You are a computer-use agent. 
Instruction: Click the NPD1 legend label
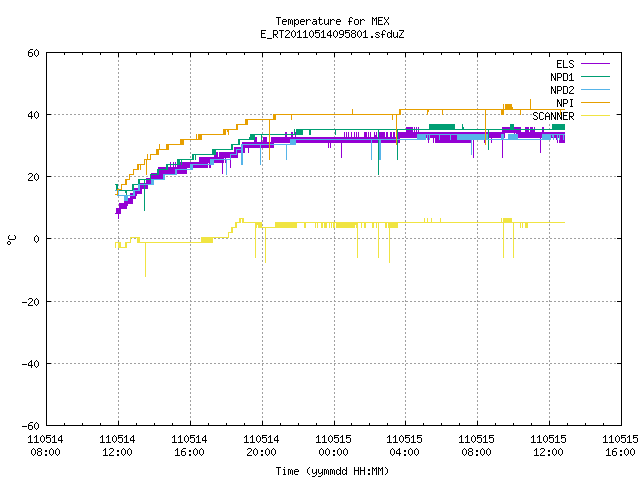(562, 77)
